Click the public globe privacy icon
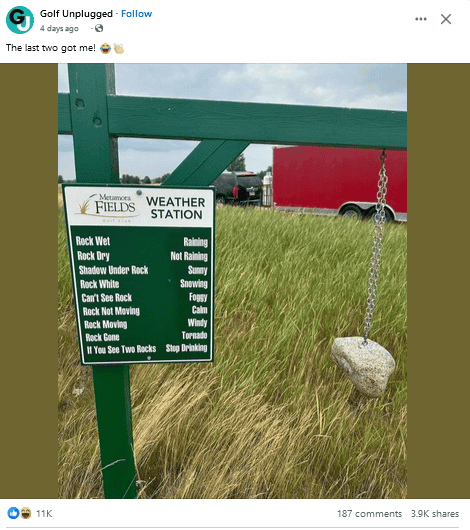 [99, 28]
